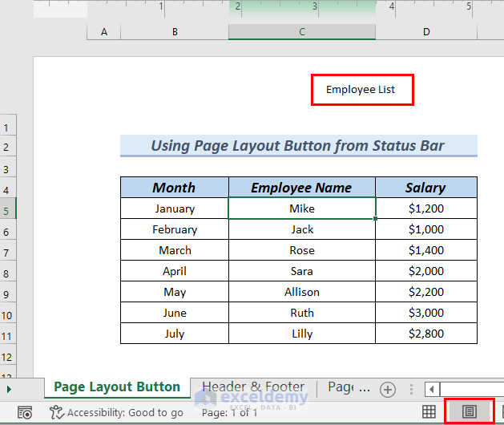Switch to the Header & Footer sheet tab
This screenshot has width=504, height=425.
[252, 387]
